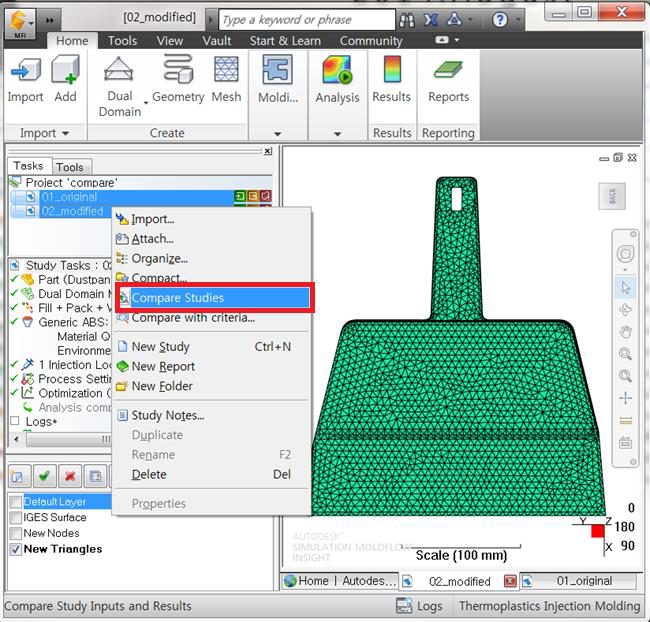Open the Autodesk Exchange X icon
Image resolution: width=650 pixels, height=622 pixels.
tap(431, 19)
